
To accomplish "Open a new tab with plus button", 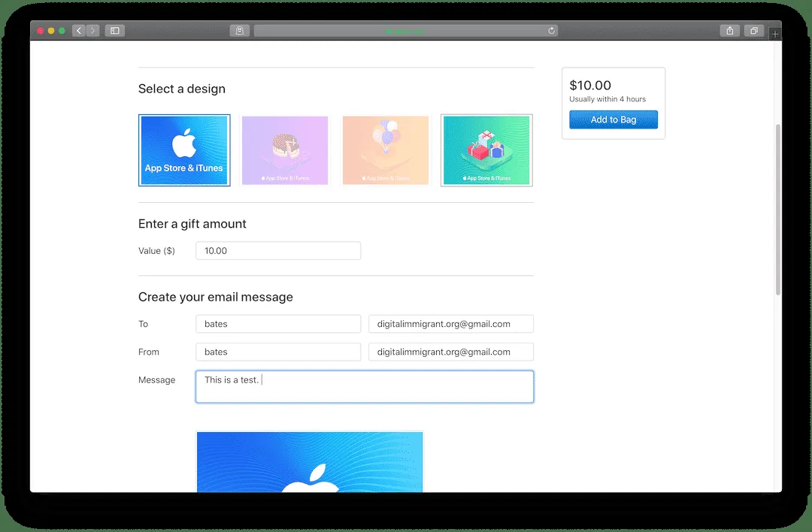I will pos(775,34).
